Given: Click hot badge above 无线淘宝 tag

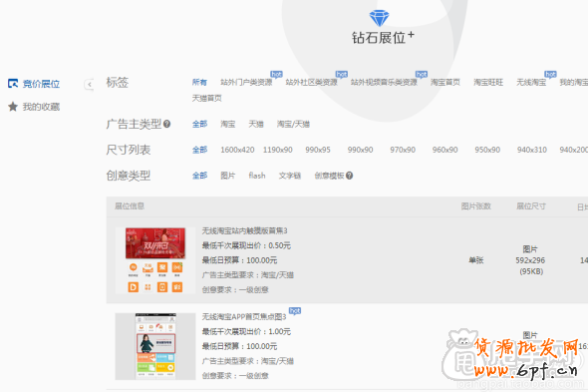Looking at the screenshot, I should (x=550, y=75).
